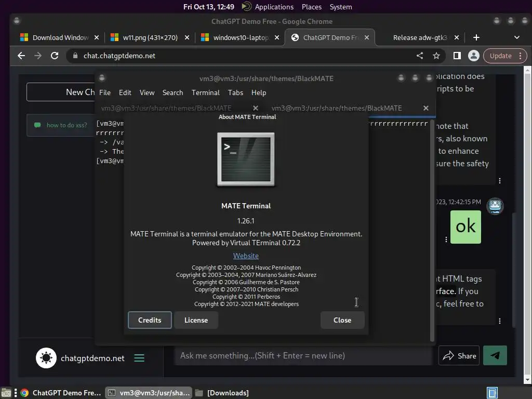The width and height of the screenshot is (532, 399).
Task: Click the MATE Terminal logo image
Action: [246, 159]
